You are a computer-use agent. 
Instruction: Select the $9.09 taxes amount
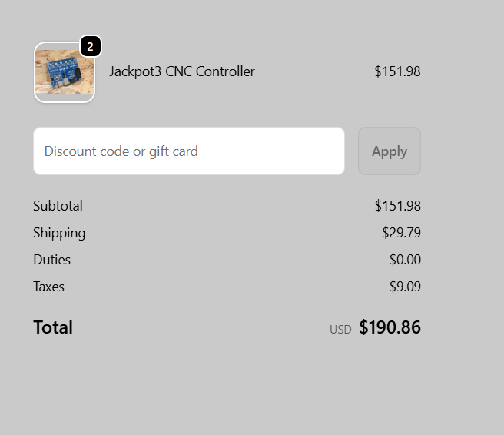point(405,287)
